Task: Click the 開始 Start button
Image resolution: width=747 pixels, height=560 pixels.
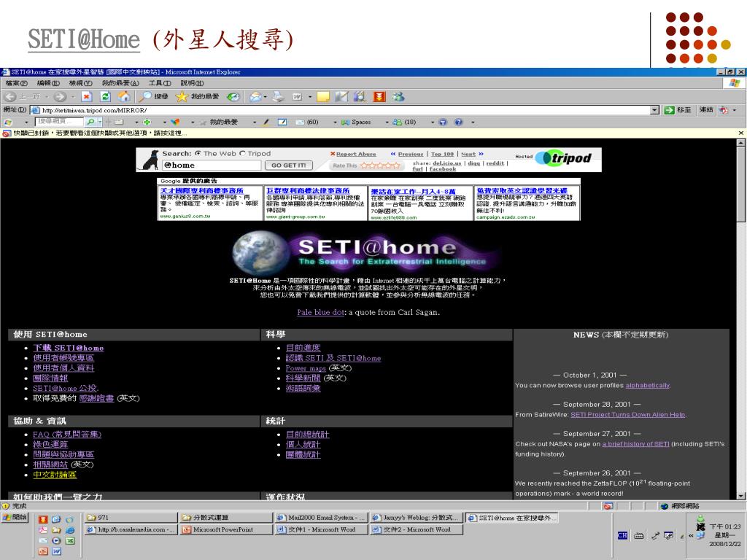Action: click(x=15, y=517)
